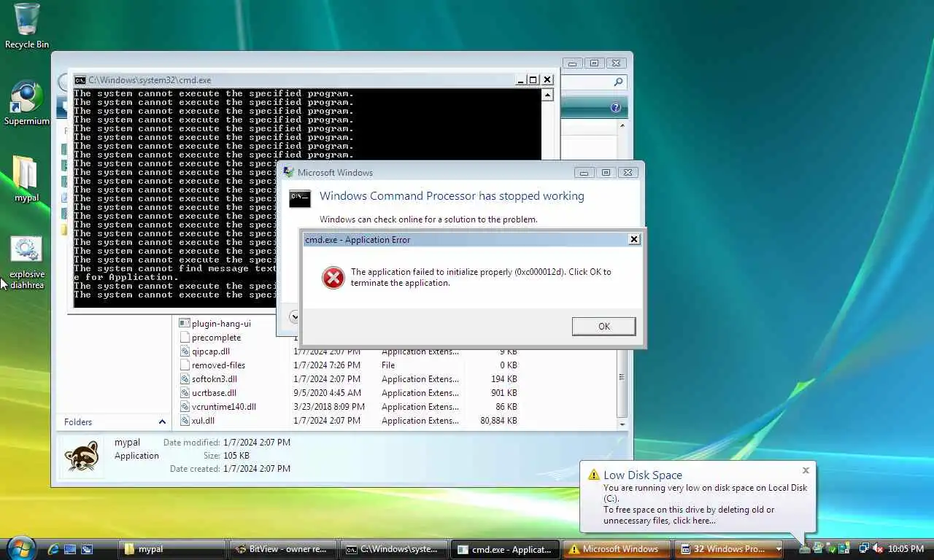Click the Explorer file list scroll down arrow
This screenshot has width=934, height=560.
click(622, 424)
